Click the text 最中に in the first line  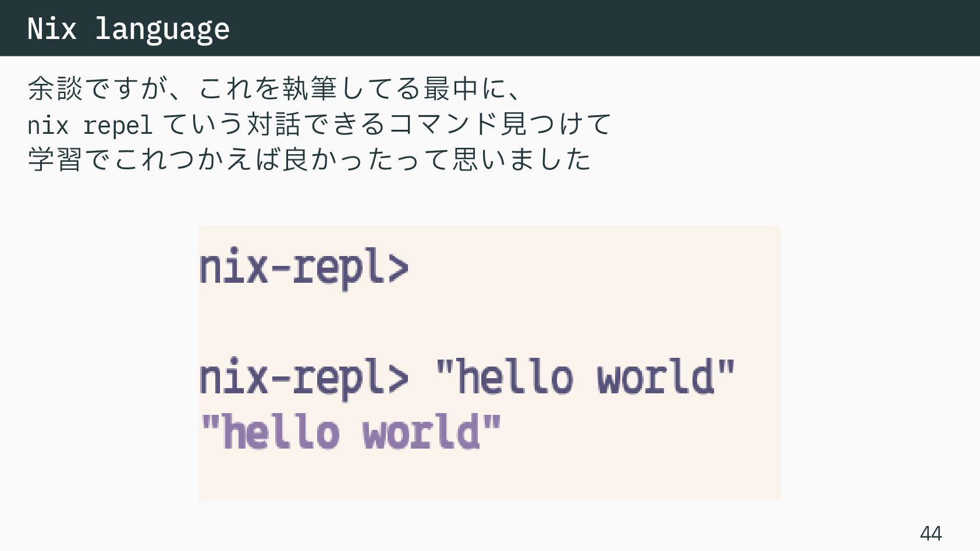click(465, 88)
